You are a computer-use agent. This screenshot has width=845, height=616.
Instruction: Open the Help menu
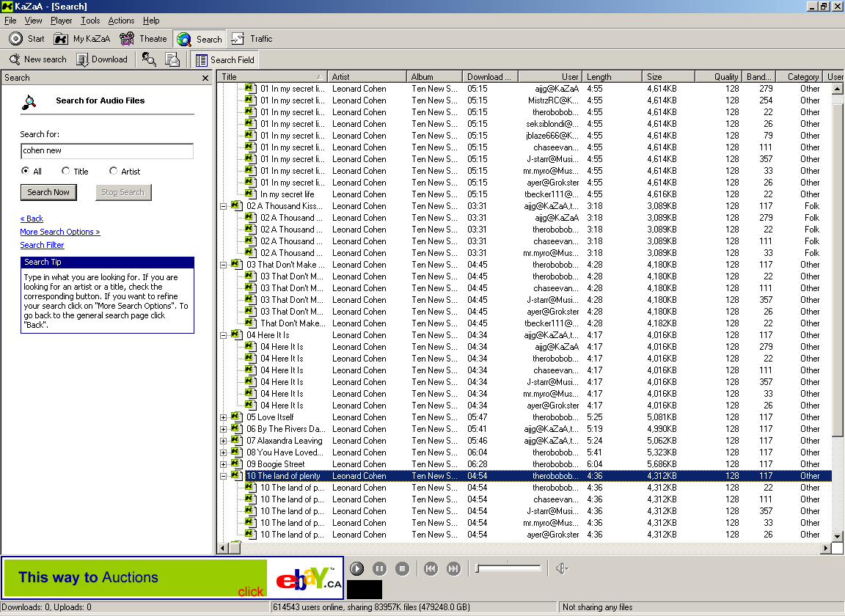(x=151, y=21)
